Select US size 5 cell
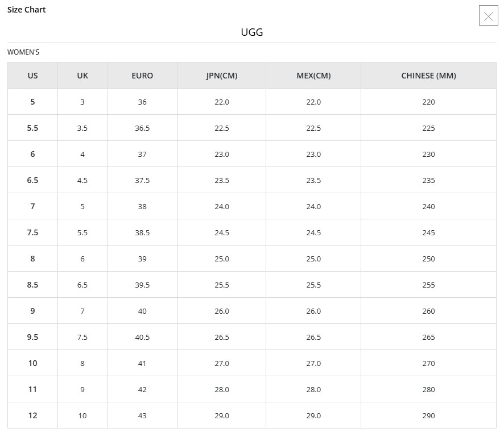This screenshot has height=441, width=504. pyautogui.click(x=32, y=102)
